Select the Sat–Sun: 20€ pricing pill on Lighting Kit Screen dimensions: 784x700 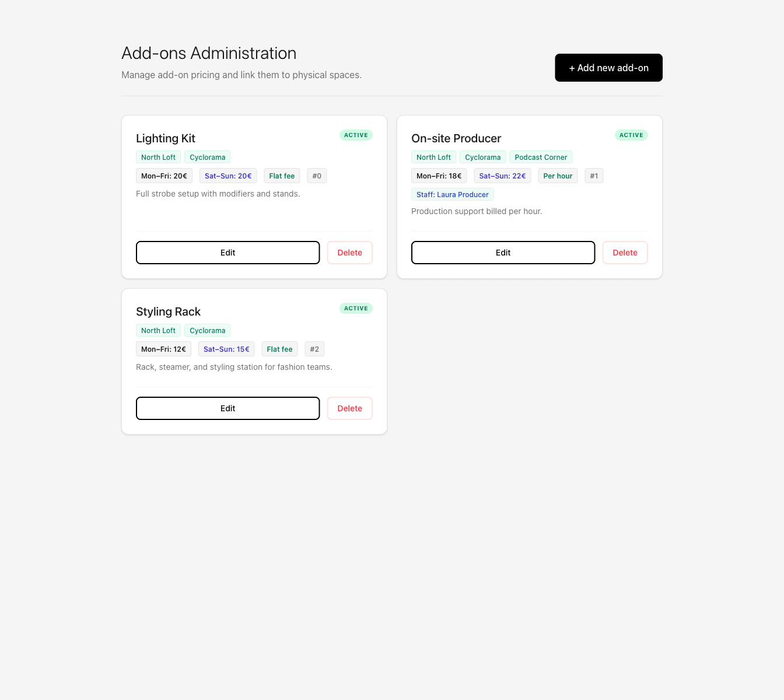pyautogui.click(x=228, y=176)
